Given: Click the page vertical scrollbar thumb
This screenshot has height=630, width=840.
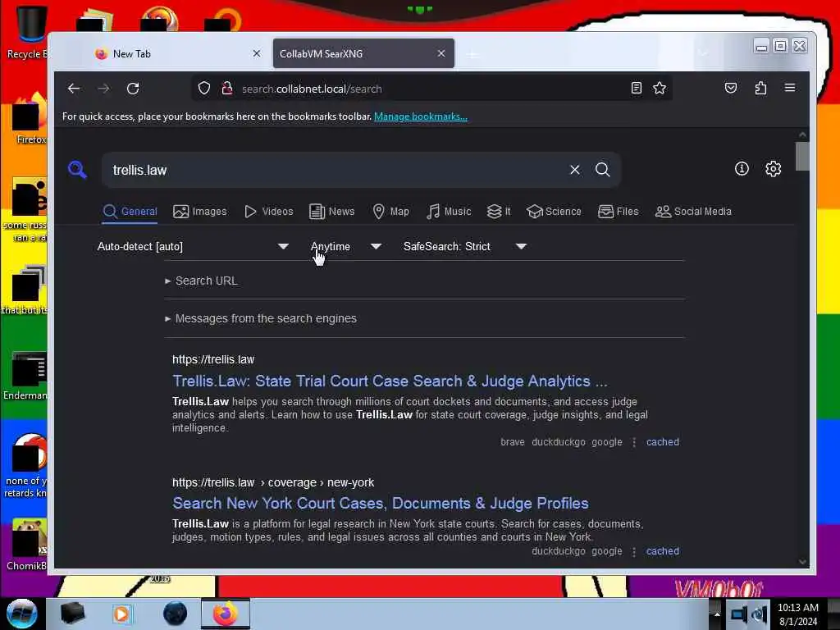Looking at the screenshot, I should click(x=802, y=156).
